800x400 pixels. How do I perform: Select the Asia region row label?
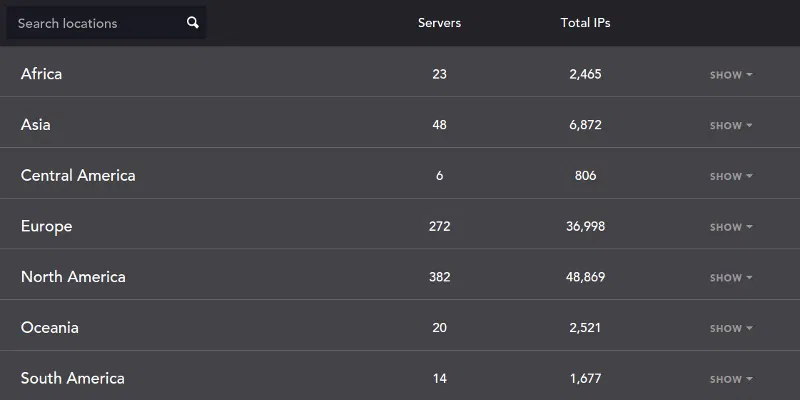pos(36,125)
